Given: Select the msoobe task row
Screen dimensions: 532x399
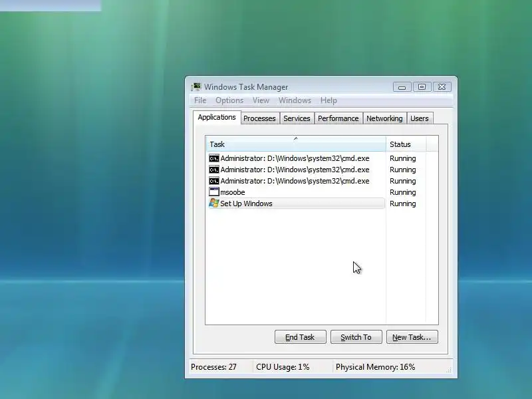Looking at the screenshot, I should pyautogui.click(x=296, y=192).
